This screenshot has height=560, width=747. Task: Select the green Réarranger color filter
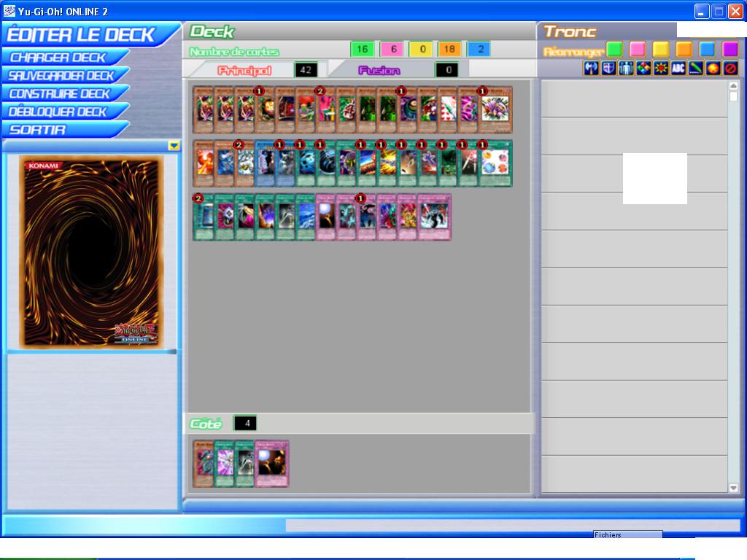[614, 49]
